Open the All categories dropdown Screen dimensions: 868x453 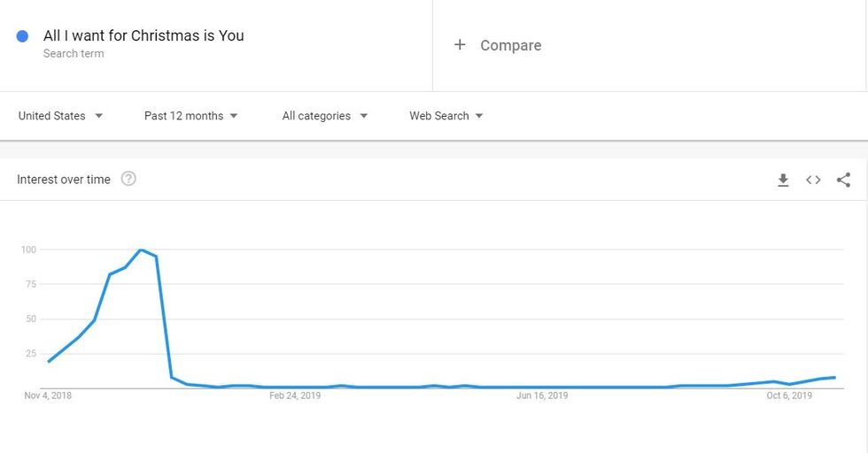(324, 116)
